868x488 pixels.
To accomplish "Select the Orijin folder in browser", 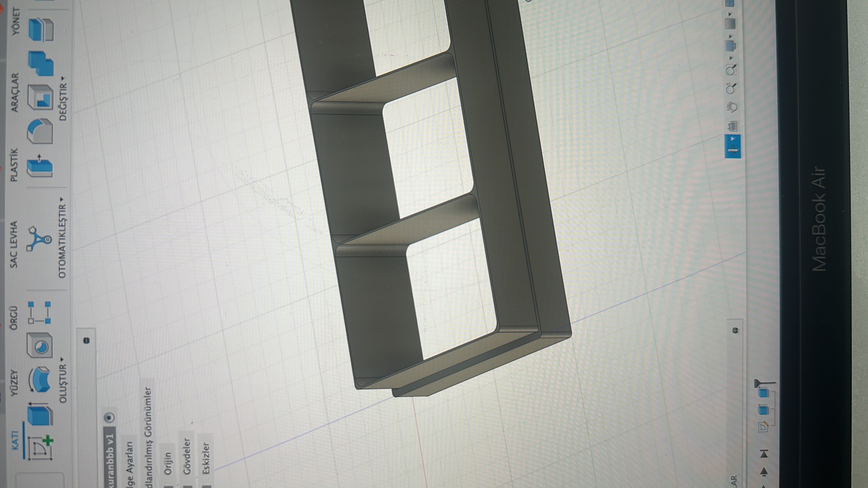I will click(x=168, y=463).
